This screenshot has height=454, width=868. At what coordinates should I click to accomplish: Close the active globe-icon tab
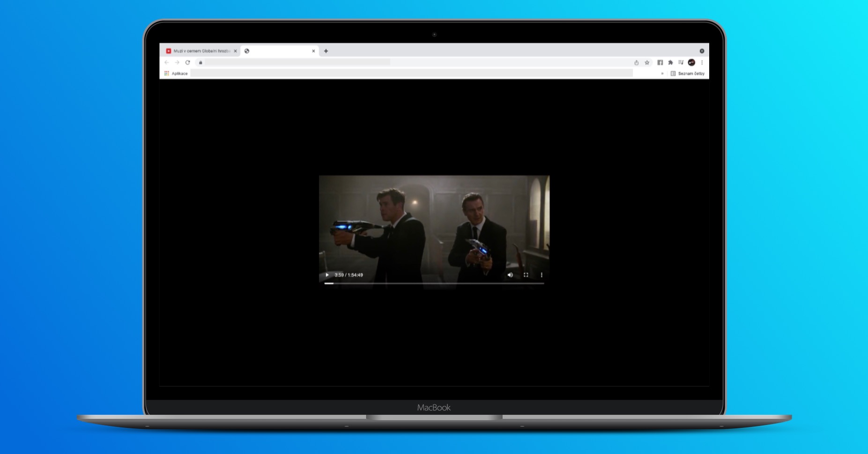[313, 51]
